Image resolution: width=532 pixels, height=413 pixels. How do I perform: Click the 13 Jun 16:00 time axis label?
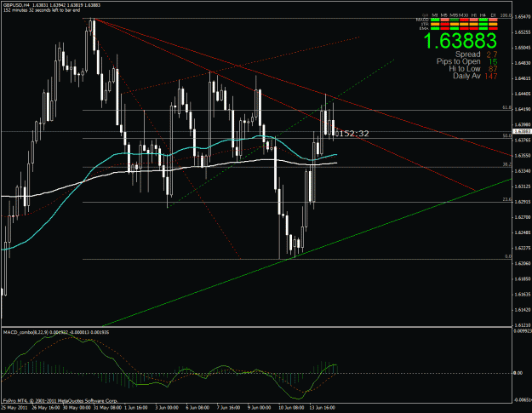tap(323, 408)
